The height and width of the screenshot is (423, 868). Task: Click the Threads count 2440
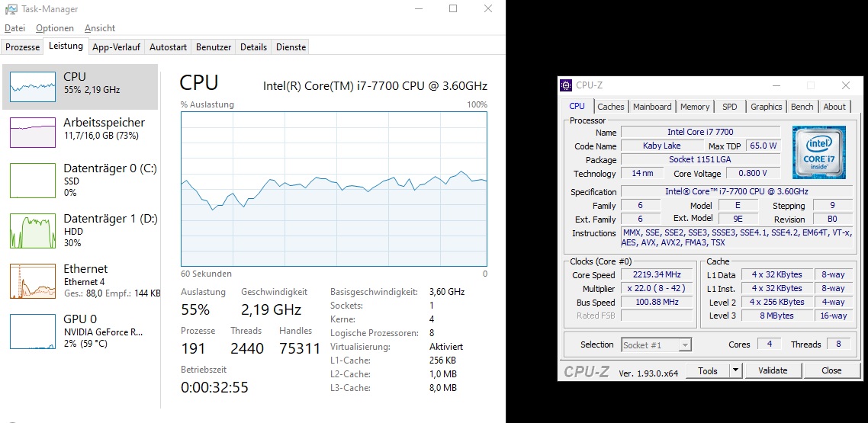click(247, 349)
